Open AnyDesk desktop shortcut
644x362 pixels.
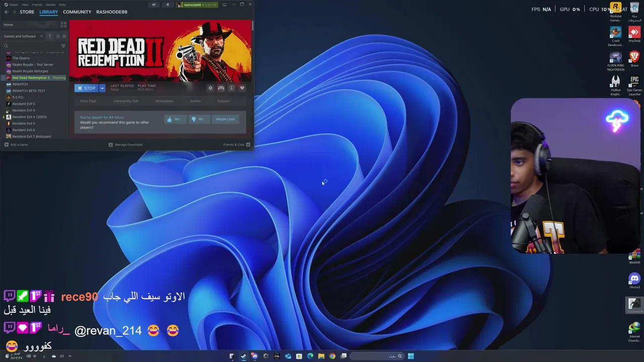(x=634, y=35)
